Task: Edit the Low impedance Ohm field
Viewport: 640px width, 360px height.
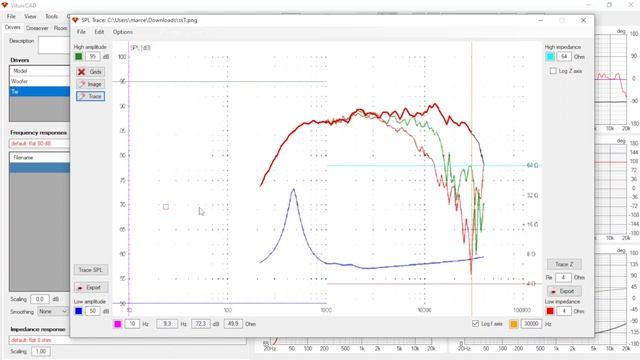Action: pos(564,311)
